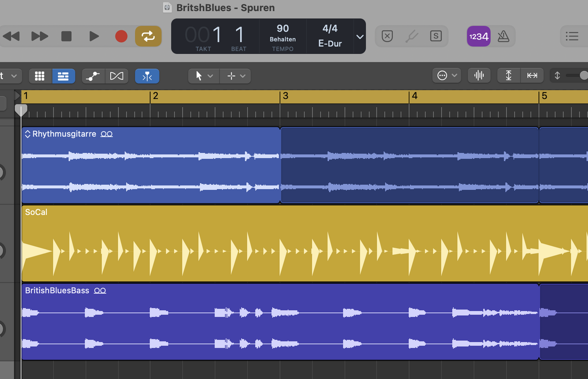Screen dimensions: 588x379
Task: Toggle the Solo (S) button
Action: pyautogui.click(x=435, y=36)
